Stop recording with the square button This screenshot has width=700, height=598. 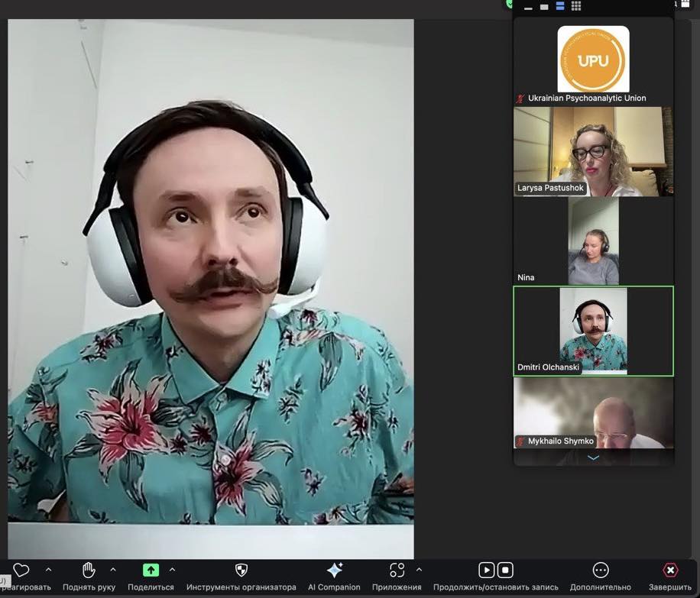(505, 570)
